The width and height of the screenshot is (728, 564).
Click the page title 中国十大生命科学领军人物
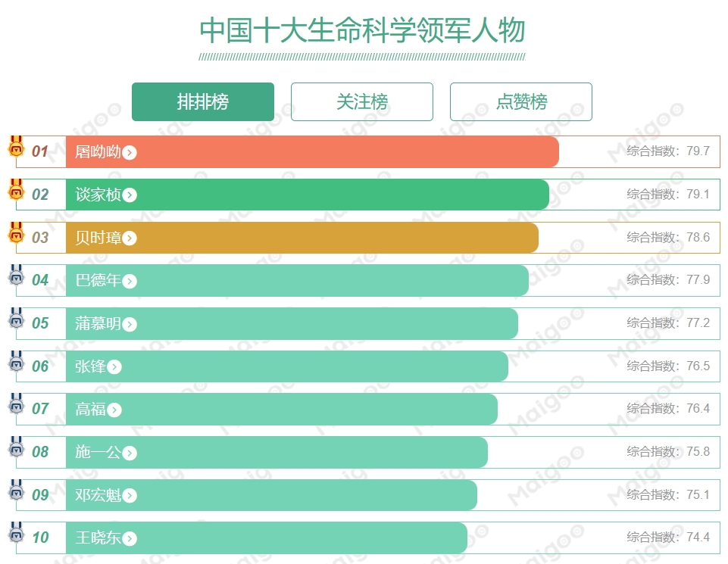click(362, 31)
